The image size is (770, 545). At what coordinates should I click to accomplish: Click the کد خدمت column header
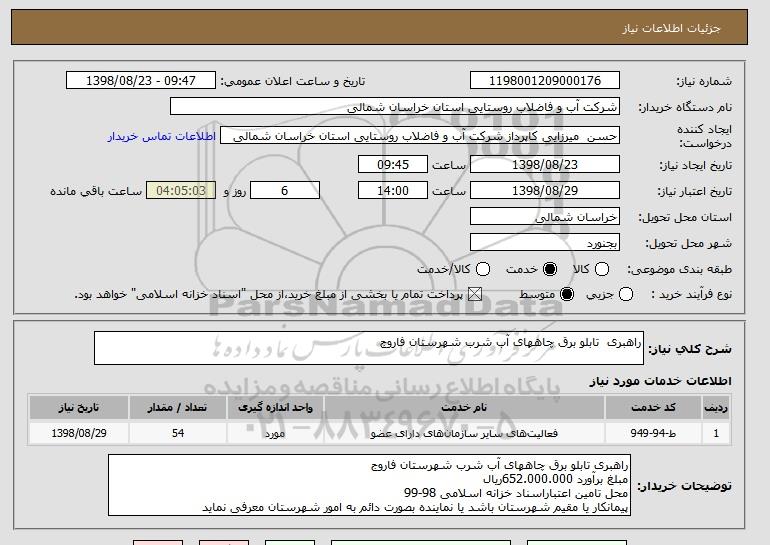[x=653, y=408]
